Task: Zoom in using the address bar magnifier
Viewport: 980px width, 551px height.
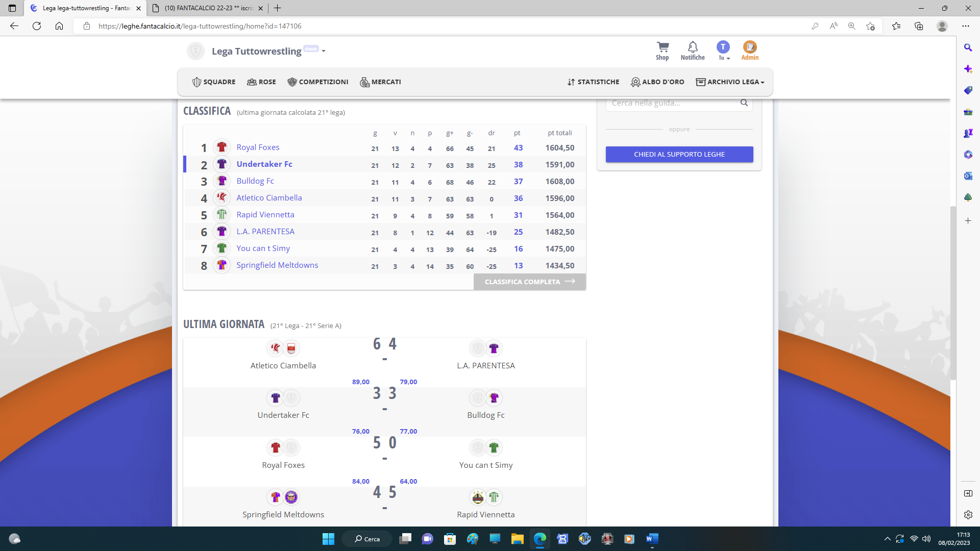Action: tap(852, 26)
